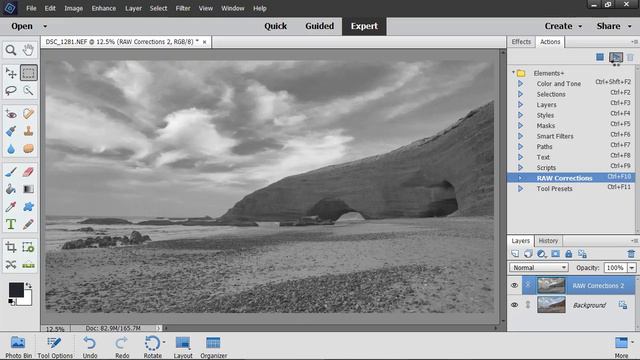The width and height of the screenshot is (640, 360).
Task: Hide the RAW Corrections 2 layer
Action: click(x=514, y=285)
